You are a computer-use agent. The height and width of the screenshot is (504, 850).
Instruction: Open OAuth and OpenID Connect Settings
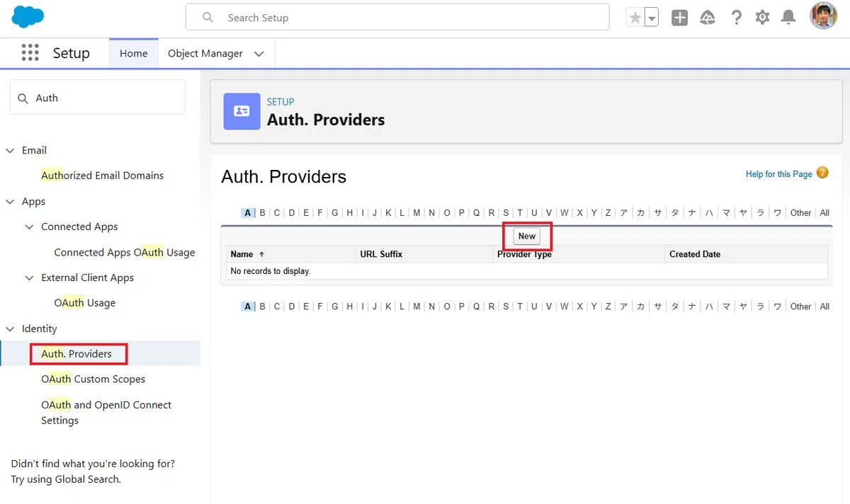tap(106, 412)
